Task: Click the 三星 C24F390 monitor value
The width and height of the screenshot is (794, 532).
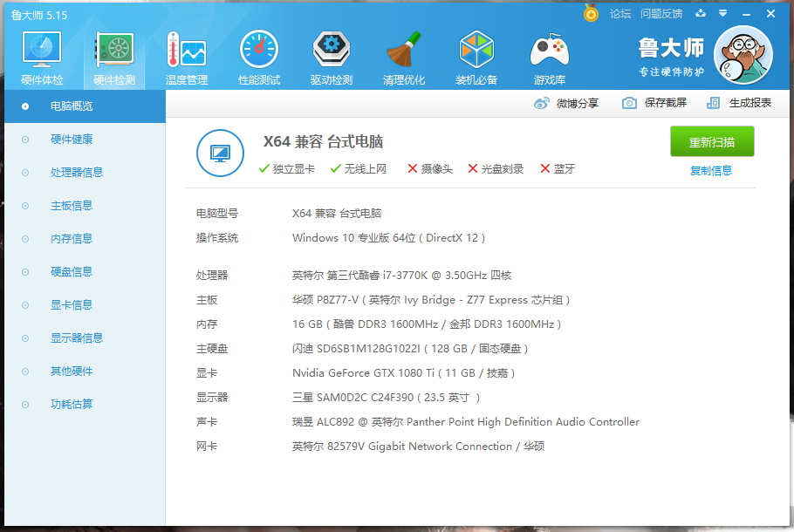Action: pos(386,398)
